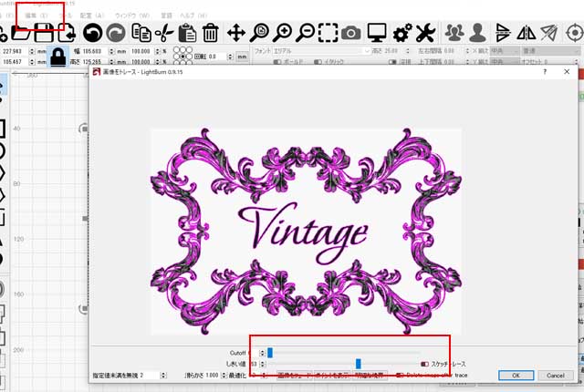Open the 配置 (A) menu
This screenshot has height=392, width=584.
pyautogui.click(x=91, y=15)
